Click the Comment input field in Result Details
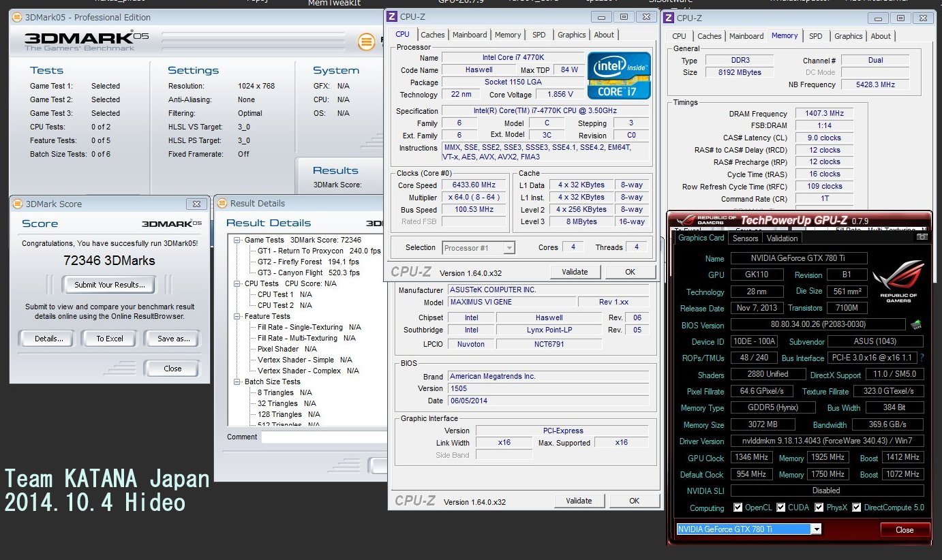The width and height of the screenshot is (942, 560). coord(324,437)
